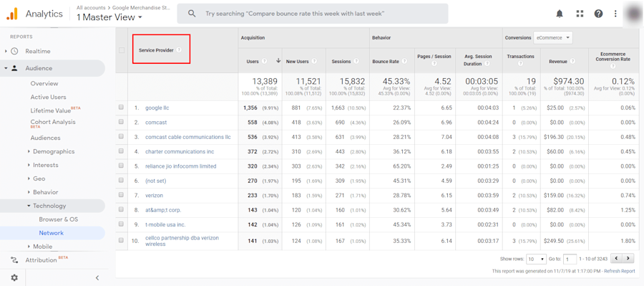
Task: Open the 1 Master View dropdown
Action: pos(109,17)
